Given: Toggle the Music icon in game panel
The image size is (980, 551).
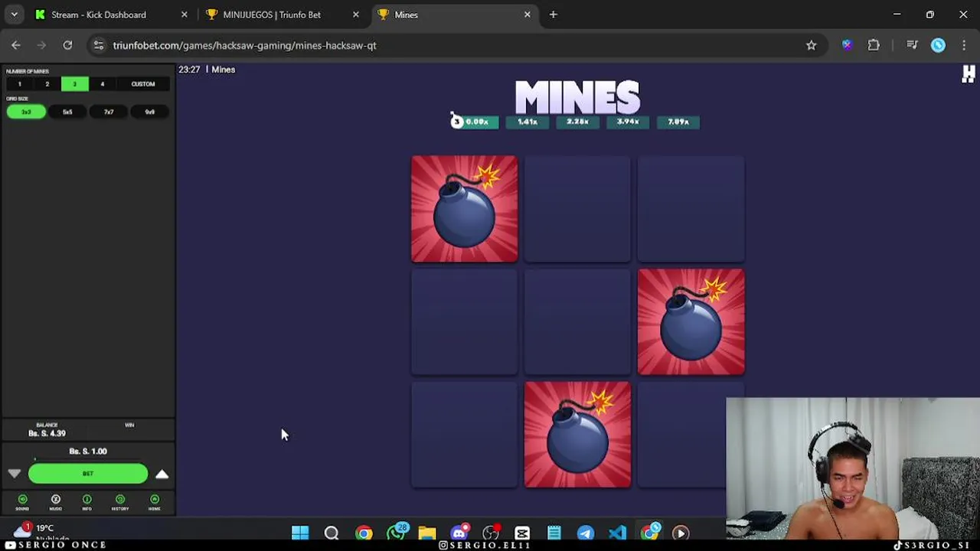Looking at the screenshot, I should point(55,502).
